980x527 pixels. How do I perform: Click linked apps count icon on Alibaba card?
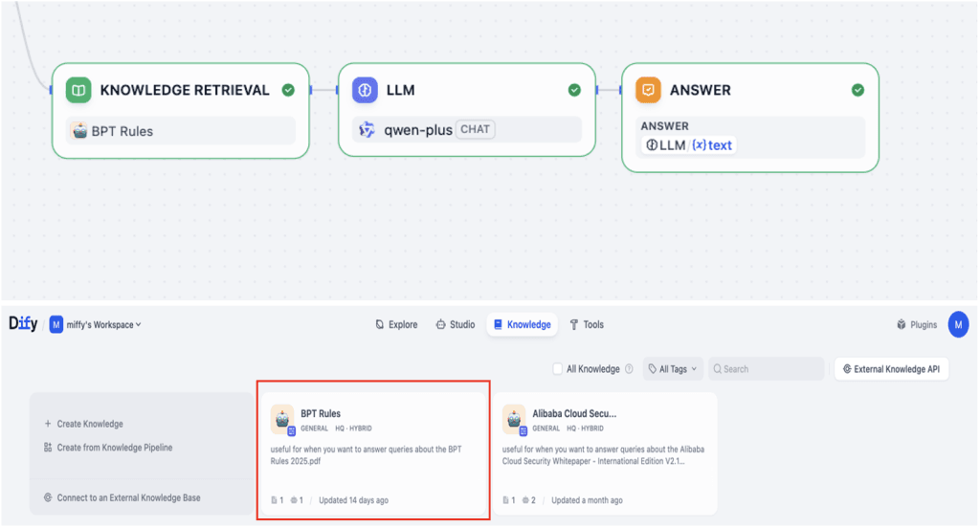(x=525, y=500)
